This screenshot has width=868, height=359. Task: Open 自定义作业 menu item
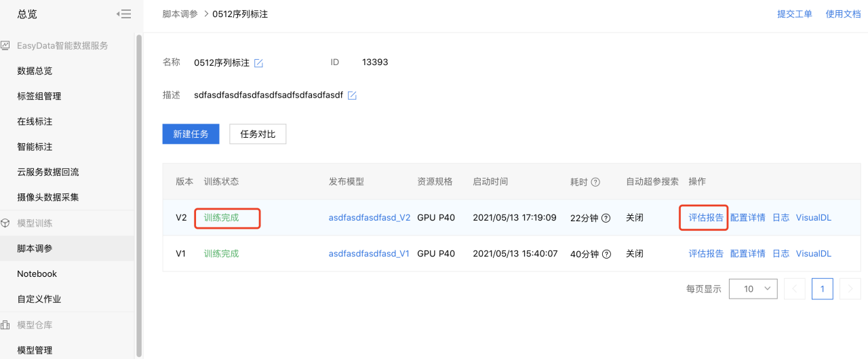pyautogui.click(x=39, y=299)
